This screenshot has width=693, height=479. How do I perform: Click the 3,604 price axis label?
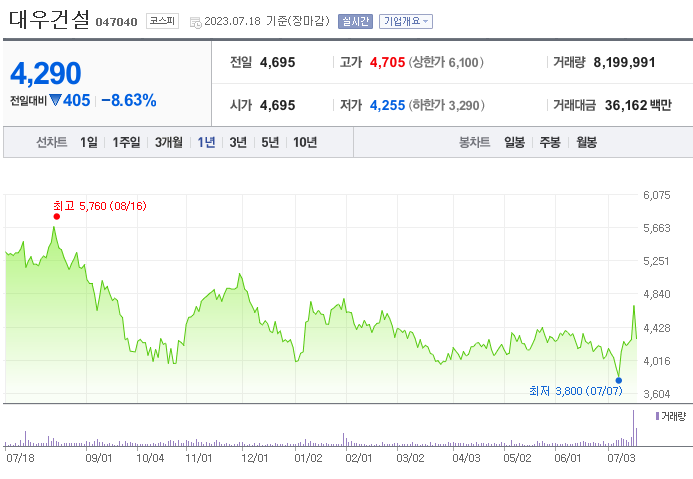tap(657, 394)
